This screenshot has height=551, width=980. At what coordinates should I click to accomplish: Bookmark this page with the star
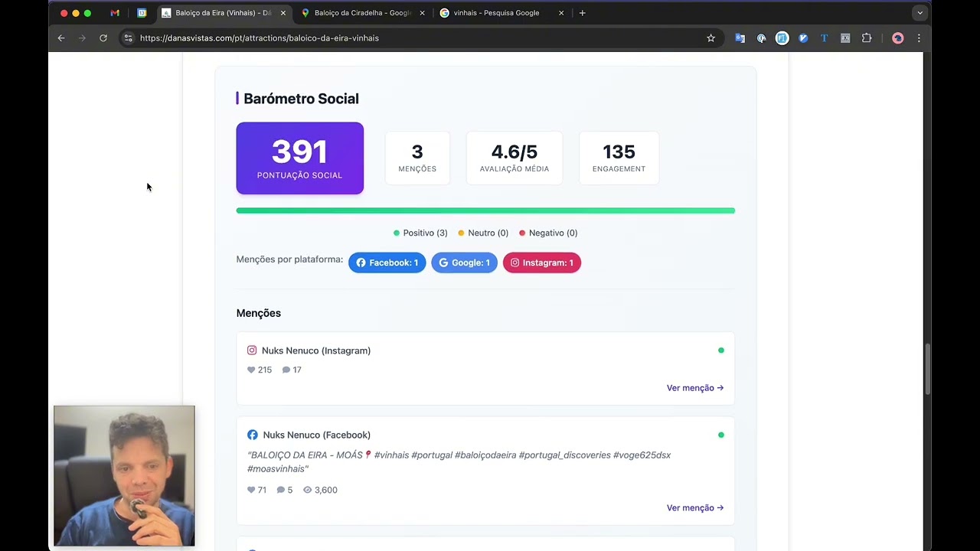point(710,38)
